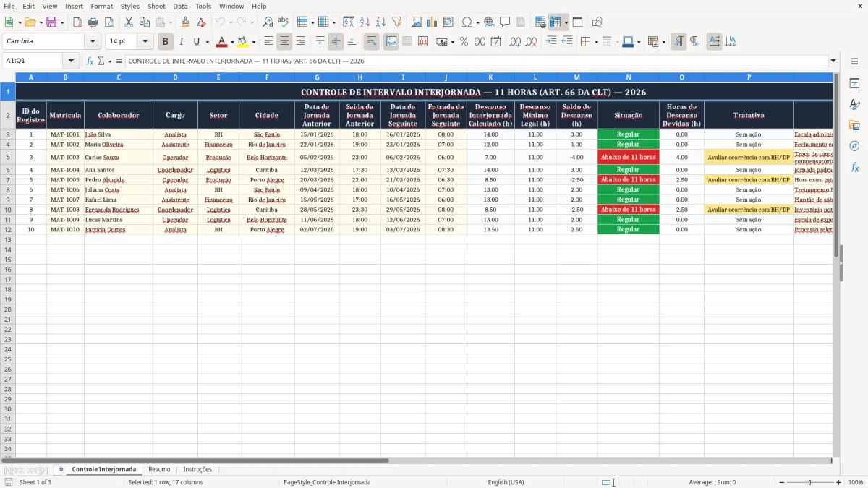Toggle Freeze Rows and Columns
The image size is (868, 488).
pos(556,22)
